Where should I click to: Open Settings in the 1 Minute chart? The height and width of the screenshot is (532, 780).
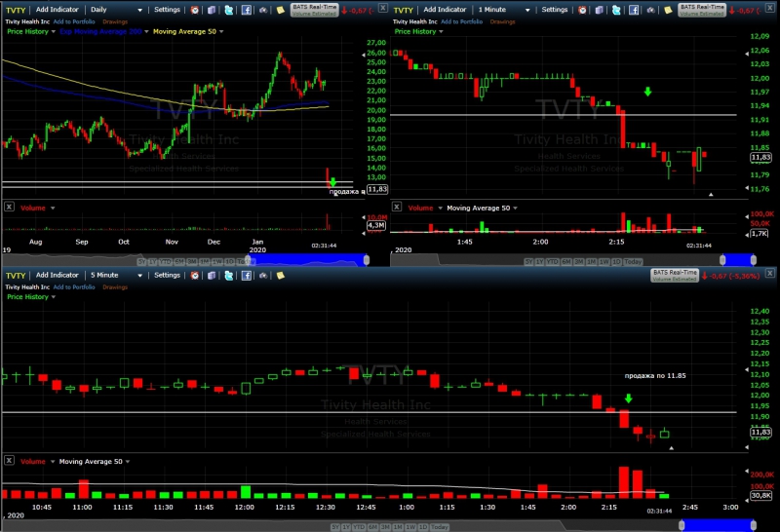pos(555,10)
